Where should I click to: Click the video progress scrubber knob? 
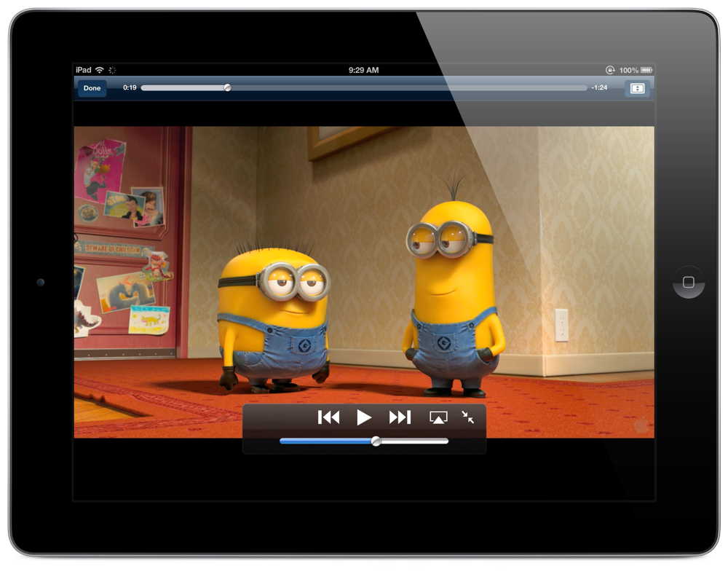[x=227, y=87]
